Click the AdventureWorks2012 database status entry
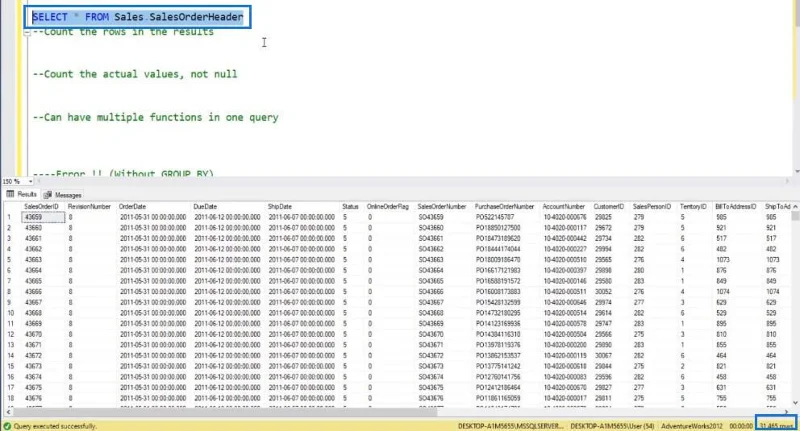Image resolution: width=800 pixels, height=431 pixels. click(x=692, y=426)
